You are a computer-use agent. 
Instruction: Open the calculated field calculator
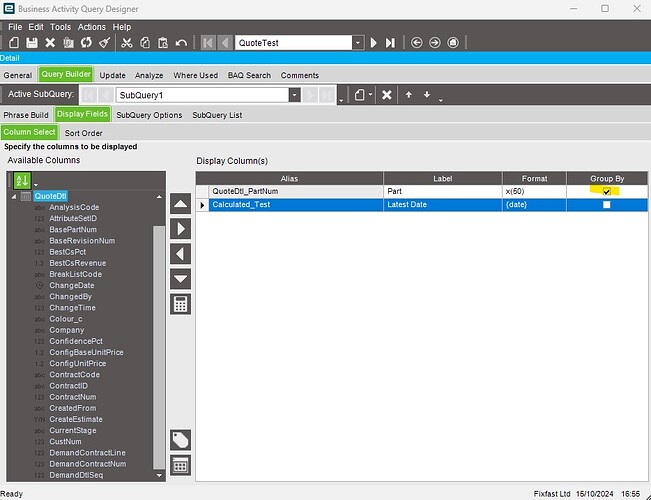181,304
